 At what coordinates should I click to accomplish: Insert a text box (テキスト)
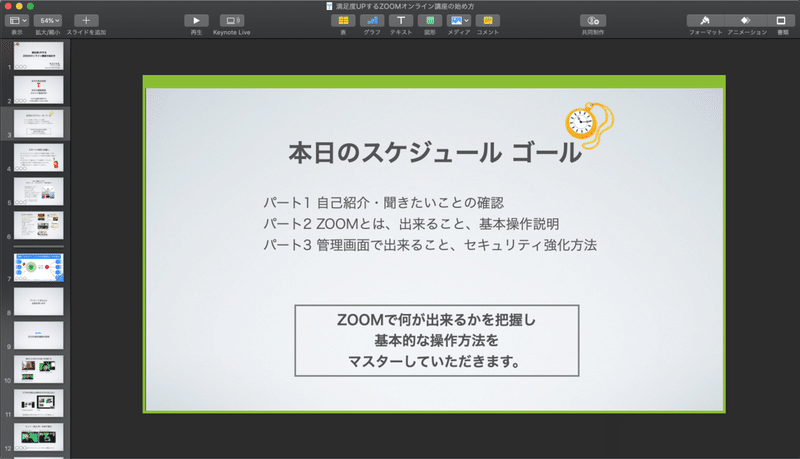coord(401,20)
